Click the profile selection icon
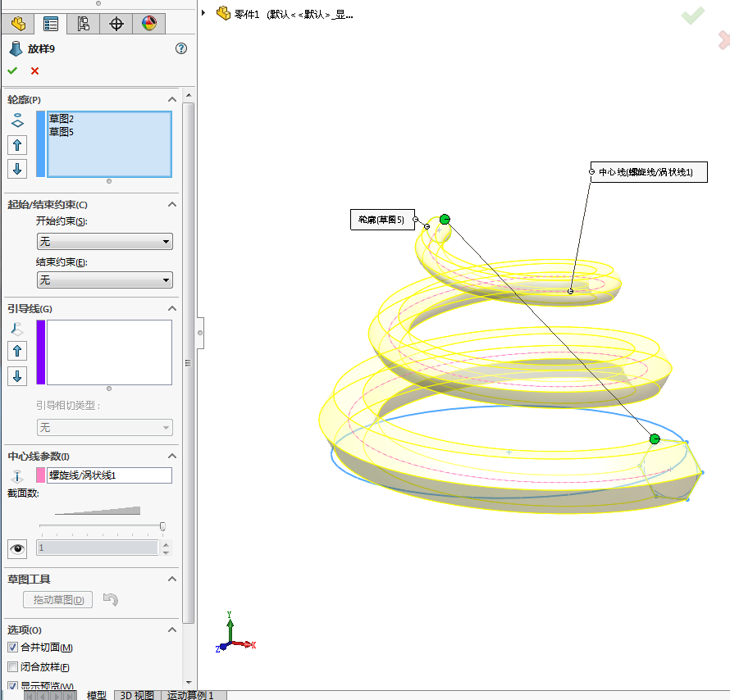The width and height of the screenshot is (730, 700). (17, 120)
